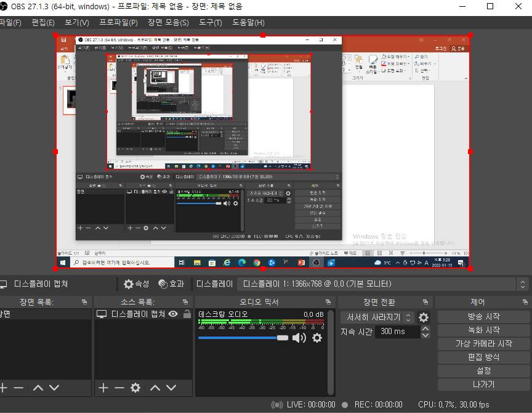532x413 pixels.
Task: Pop out the 장면 목록 dock
Action: tap(84, 302)
